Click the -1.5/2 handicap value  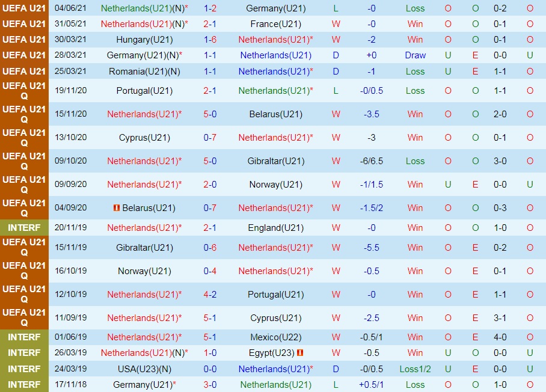(x=372, y=208)
